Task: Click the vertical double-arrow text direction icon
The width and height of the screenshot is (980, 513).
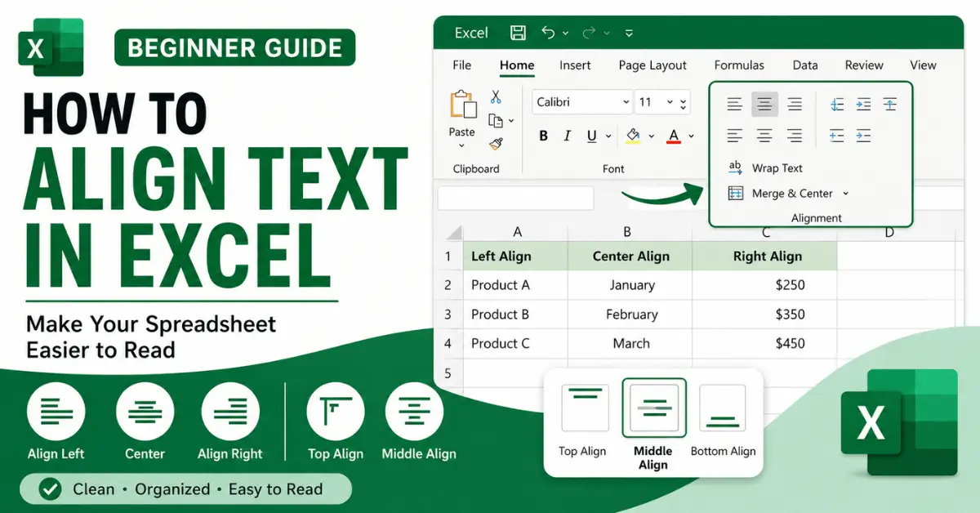Action: click(836, 104)
